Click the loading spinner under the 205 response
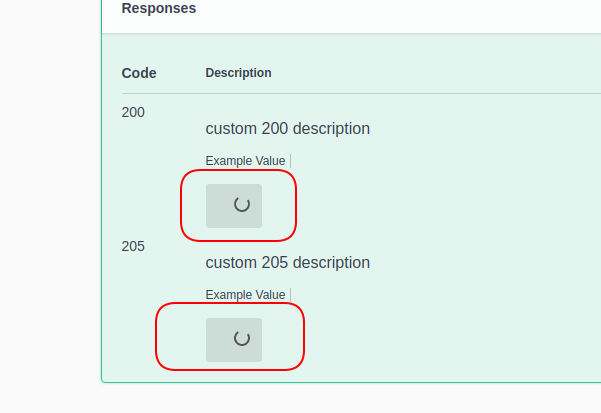 point(242,338)
